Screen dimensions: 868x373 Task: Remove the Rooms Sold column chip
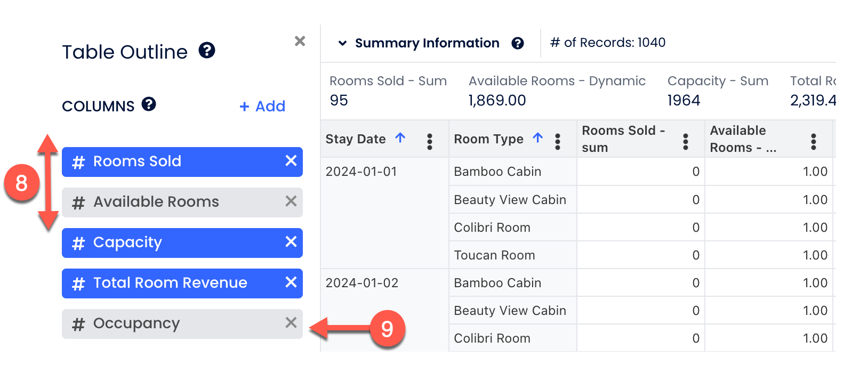pos(291,161)
